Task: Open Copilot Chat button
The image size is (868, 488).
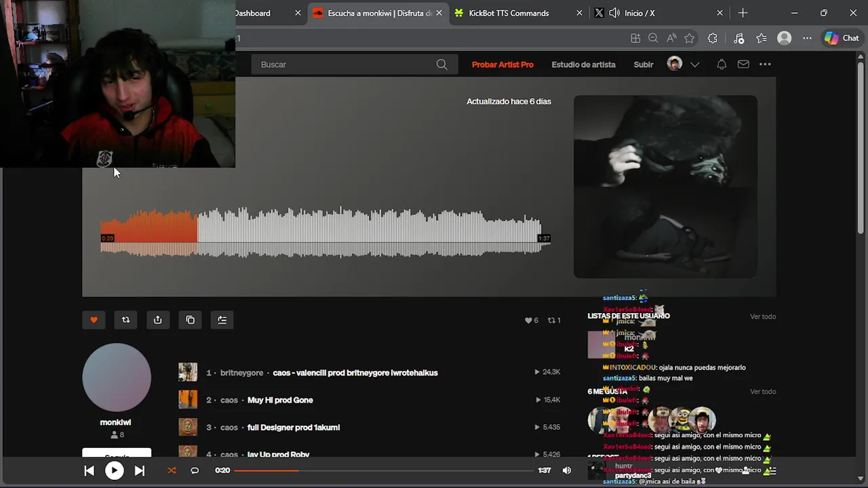Action: pos(842,39)
